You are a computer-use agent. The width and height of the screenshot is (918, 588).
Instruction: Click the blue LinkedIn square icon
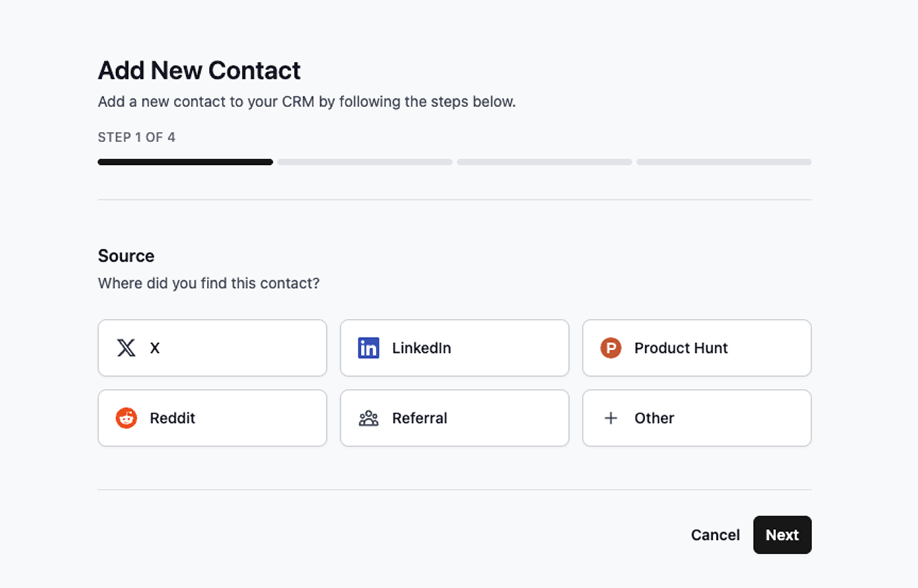pyautogui.click(x=368, y=348)
